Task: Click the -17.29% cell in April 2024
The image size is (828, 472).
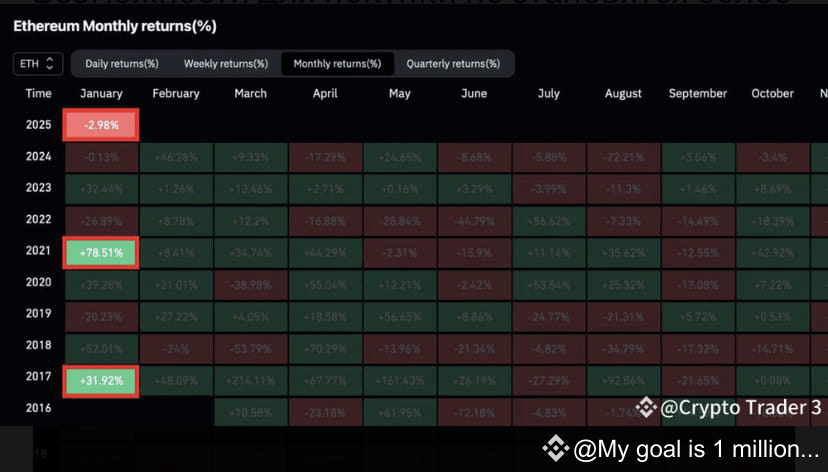Action: (x=325, y=157)
